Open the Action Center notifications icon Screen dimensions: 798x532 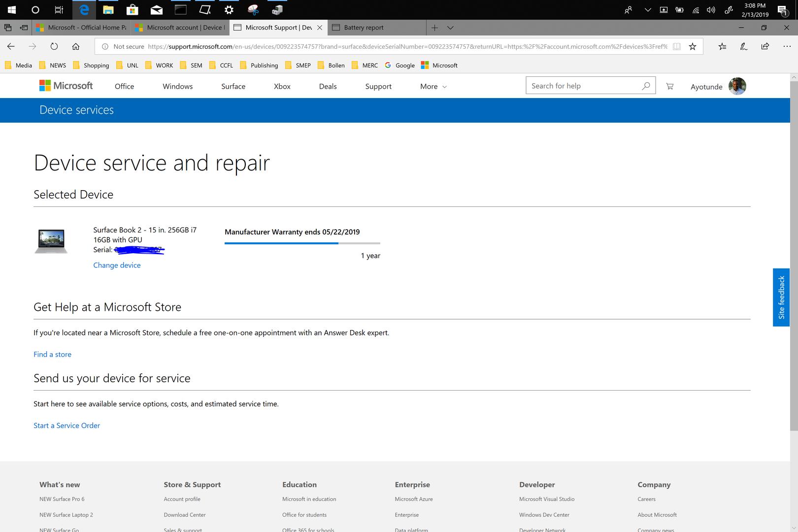coord(782,10)
